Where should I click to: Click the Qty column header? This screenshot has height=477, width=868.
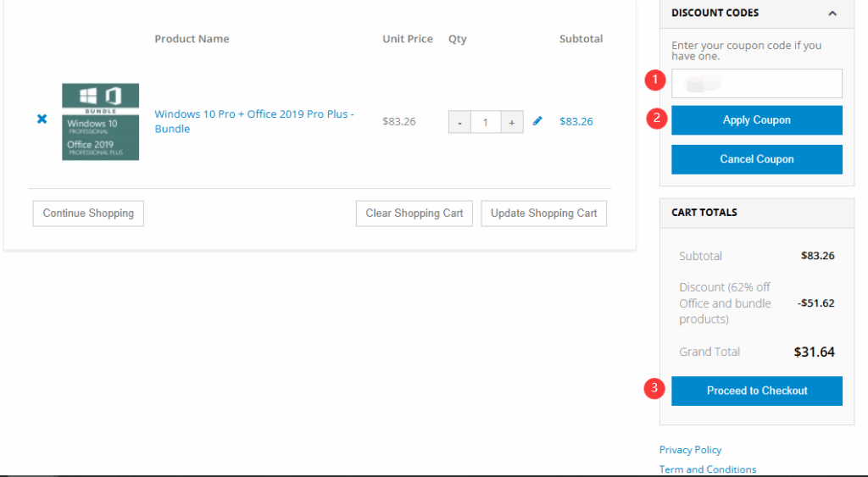(x=457, y=39)
